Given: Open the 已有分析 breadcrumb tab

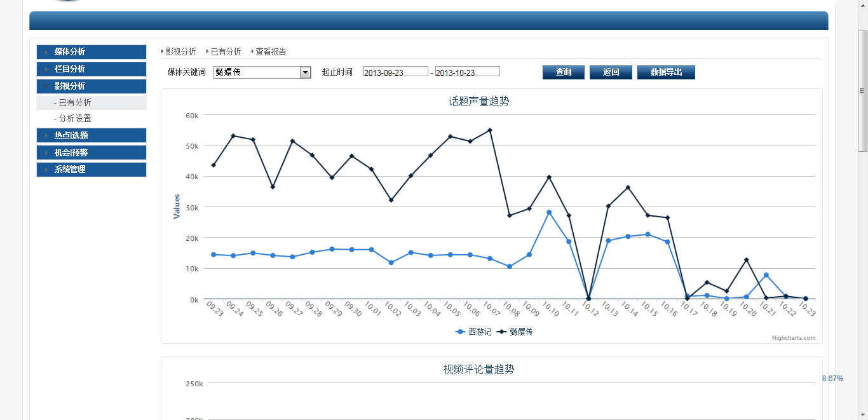Looking at the screenshot, I should (x=226, y=51).
